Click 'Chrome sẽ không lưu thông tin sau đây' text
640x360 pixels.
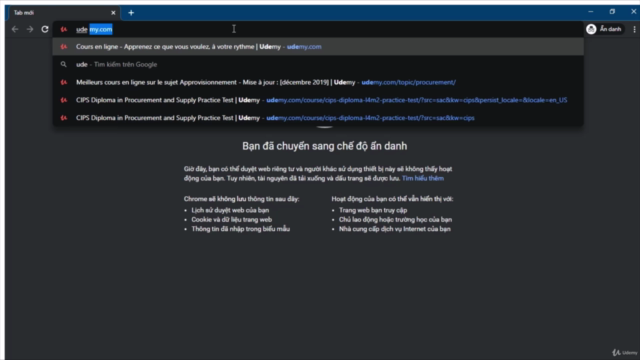242,199
